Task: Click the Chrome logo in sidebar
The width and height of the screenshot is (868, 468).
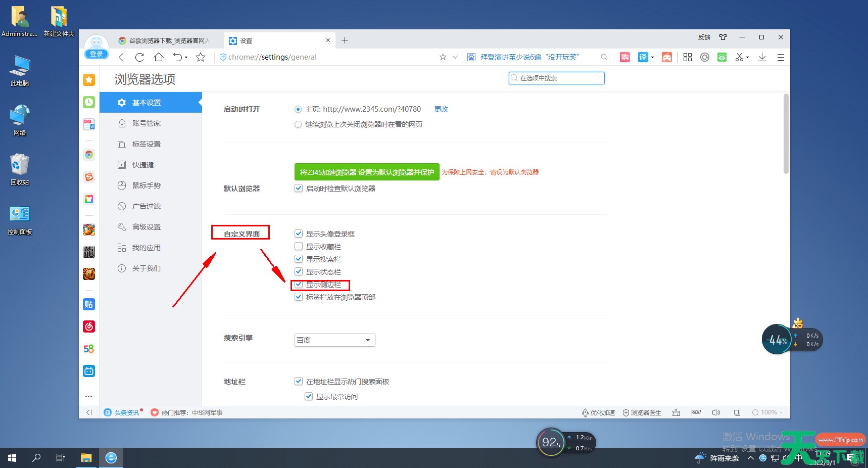Action: [89, 155]
